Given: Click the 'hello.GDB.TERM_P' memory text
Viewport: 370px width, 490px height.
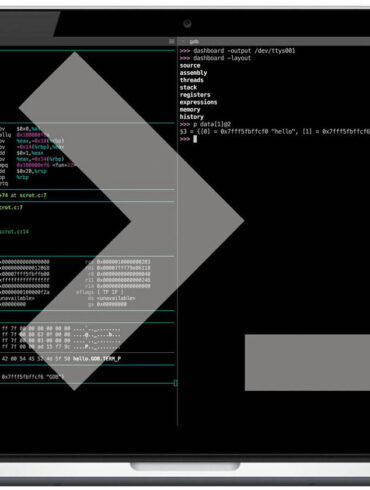Looking at the screenshot, I should (x=97, y=359).
